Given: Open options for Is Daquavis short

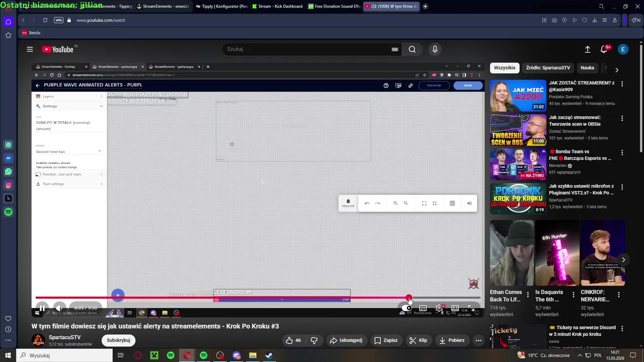Looking at the screenshot, I should tap(573, 295).
